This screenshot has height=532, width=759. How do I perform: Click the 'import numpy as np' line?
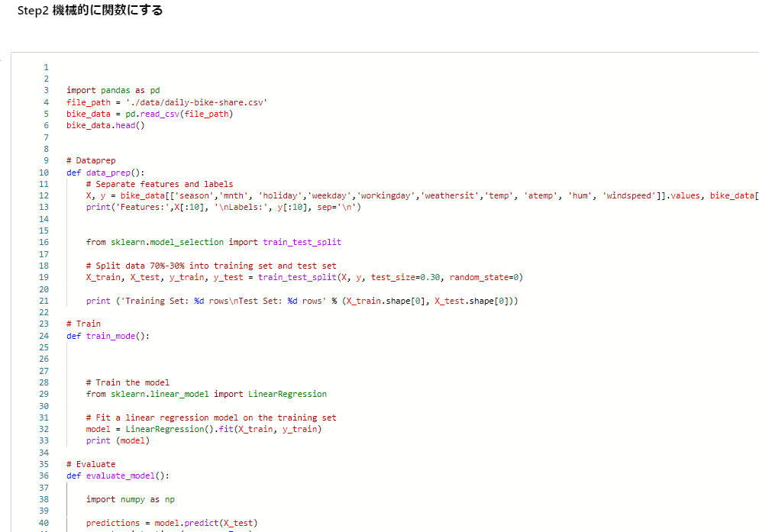point(131,499)
